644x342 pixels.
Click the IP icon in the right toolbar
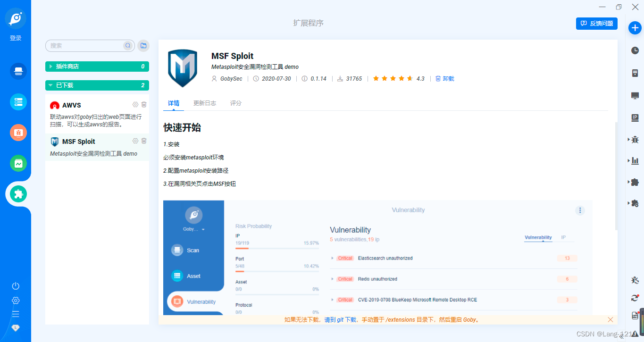[635, 117]
